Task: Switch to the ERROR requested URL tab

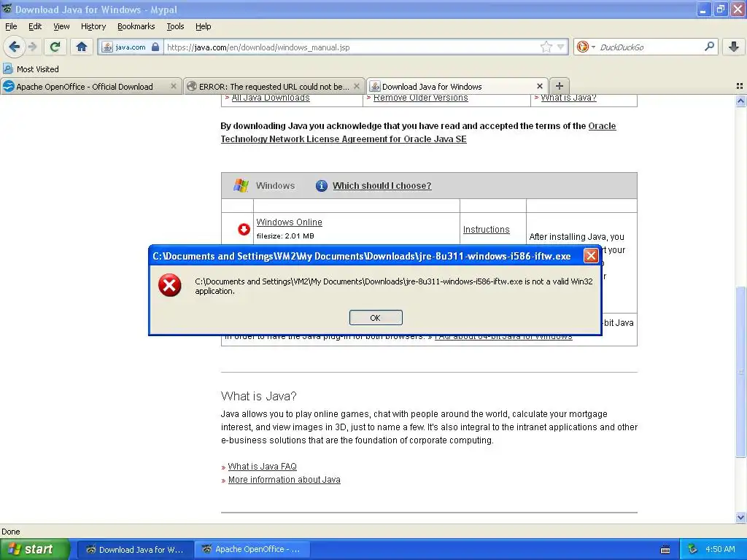Action: pos(274,86)
